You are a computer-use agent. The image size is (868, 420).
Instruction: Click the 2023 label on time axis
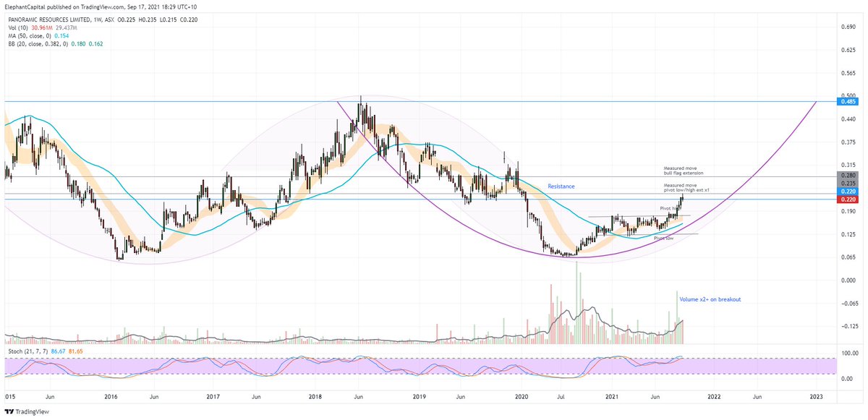pos(816,397)
